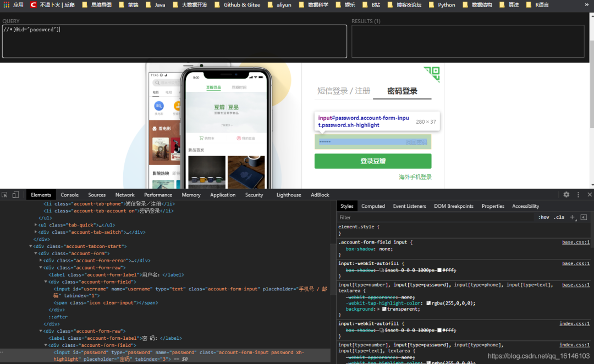Show more bookmarks with the » chevron
Viewport: 594px width, 364px height.
pyautogui.click(x=587, y=5)
